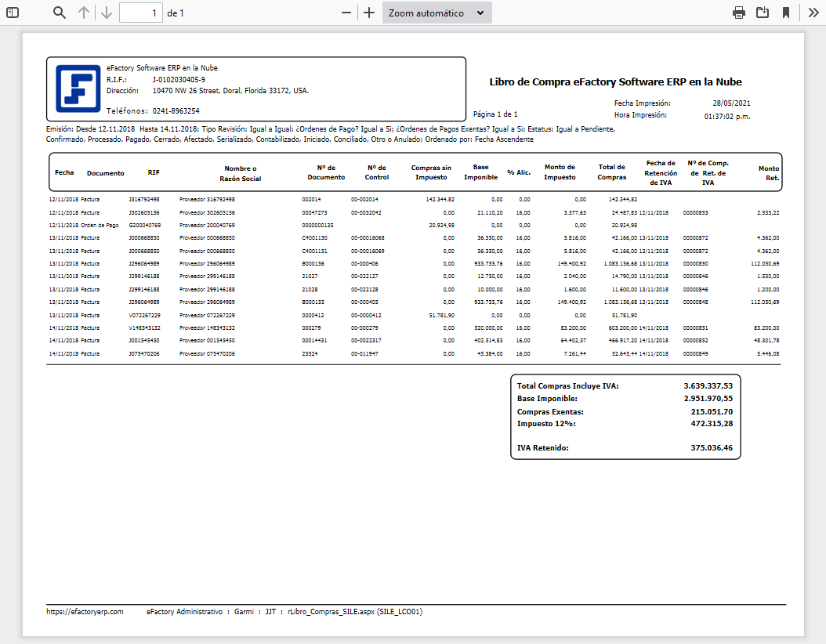
Task: Click Total Compras Incluye IVA label
Action: (x=567, y=386)
